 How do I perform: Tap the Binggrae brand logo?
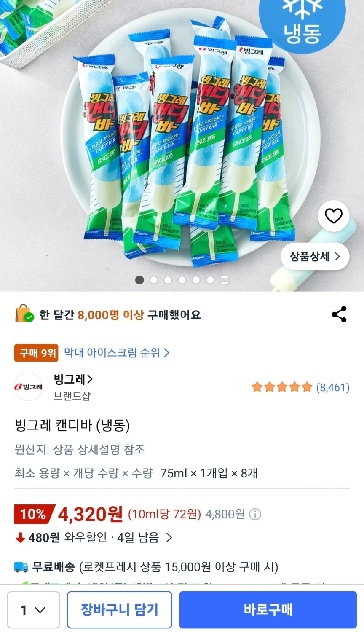pos(29,387)
